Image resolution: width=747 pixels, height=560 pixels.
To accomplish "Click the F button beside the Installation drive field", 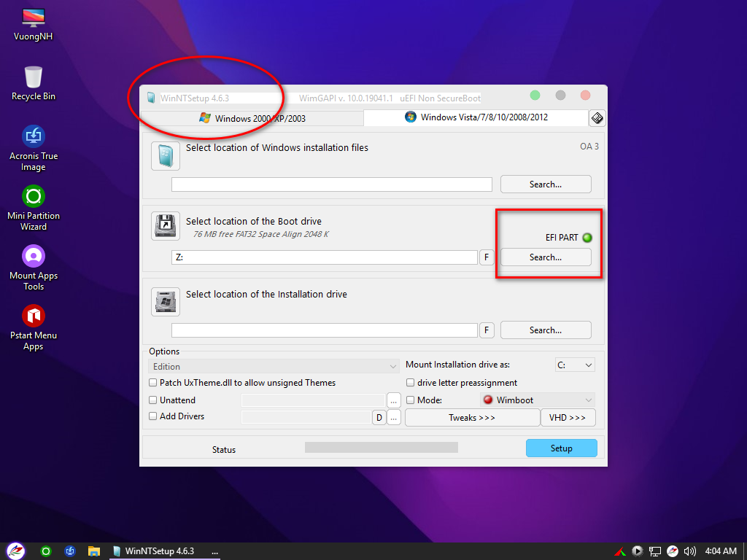I will click(x=487, y=330).
